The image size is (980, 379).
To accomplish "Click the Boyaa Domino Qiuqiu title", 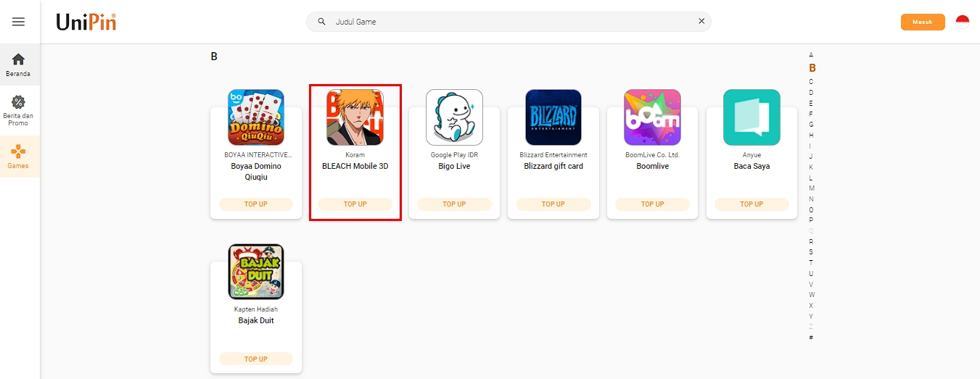I will click(x=256, y=171).
